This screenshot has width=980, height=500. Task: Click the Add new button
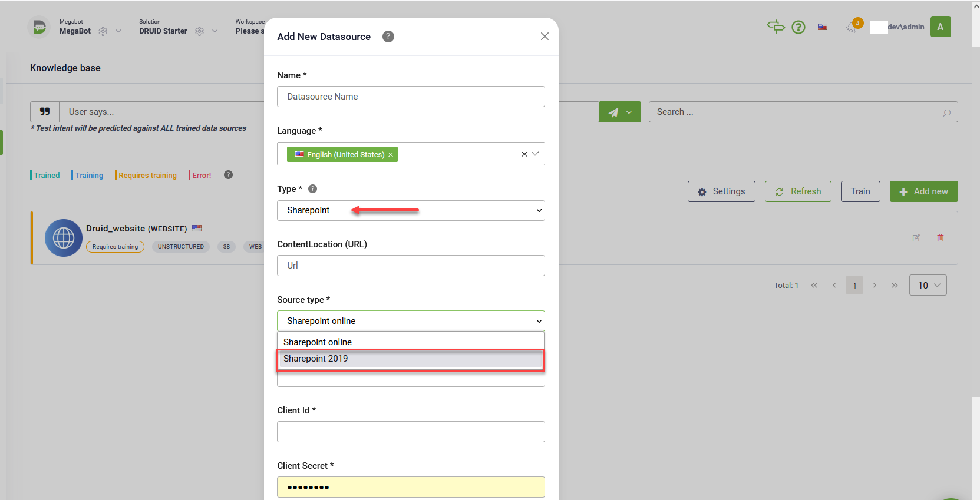tap(923, 191)
